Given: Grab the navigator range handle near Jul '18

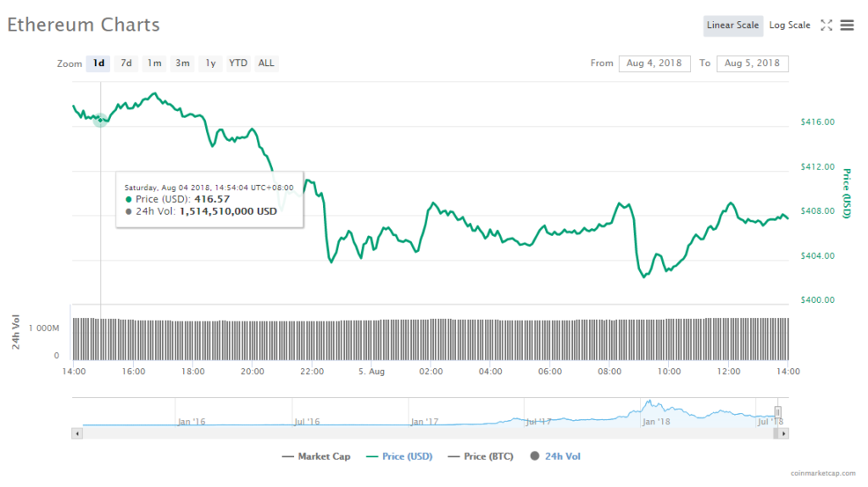Looking at the screenshot, I should pos(777,412).
